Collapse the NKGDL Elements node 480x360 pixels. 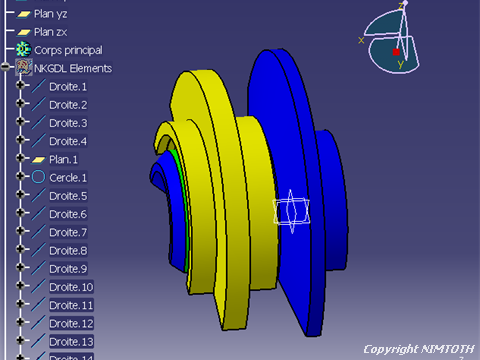[x=5, y=67]
